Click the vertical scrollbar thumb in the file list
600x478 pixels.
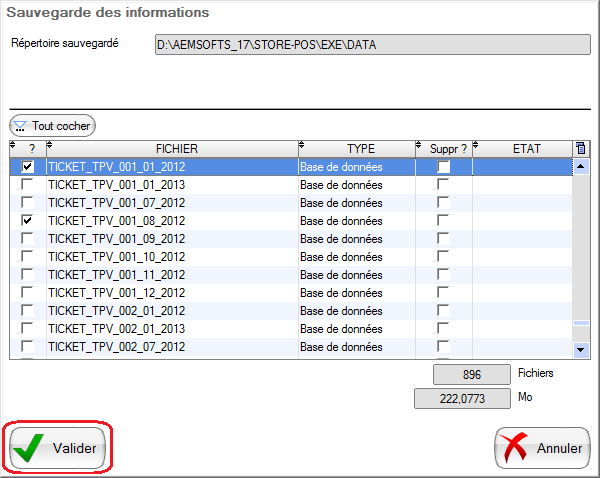[581, 324]
